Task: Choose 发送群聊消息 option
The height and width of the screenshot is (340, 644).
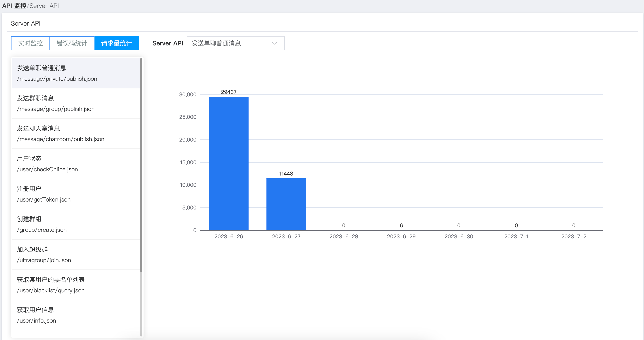Action: pos(76,103)
